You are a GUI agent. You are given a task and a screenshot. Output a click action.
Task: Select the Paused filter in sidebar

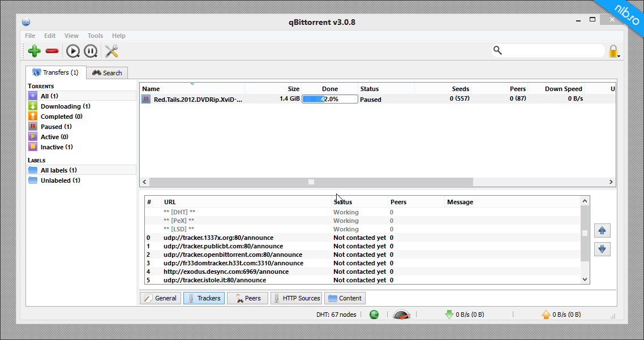55,127
